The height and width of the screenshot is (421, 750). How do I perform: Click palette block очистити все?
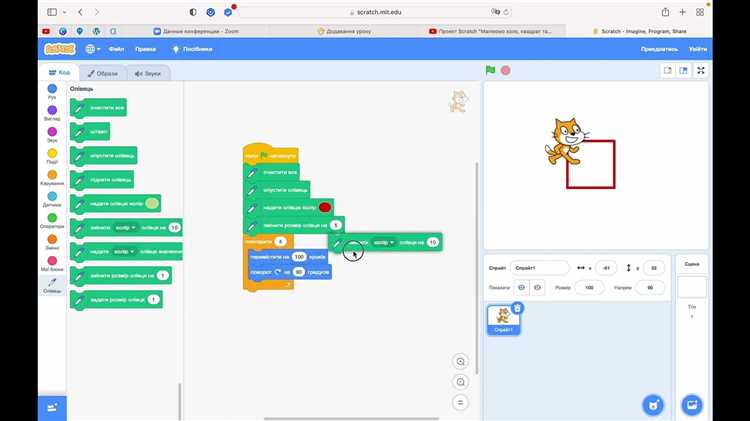click(x=99, y=108)
